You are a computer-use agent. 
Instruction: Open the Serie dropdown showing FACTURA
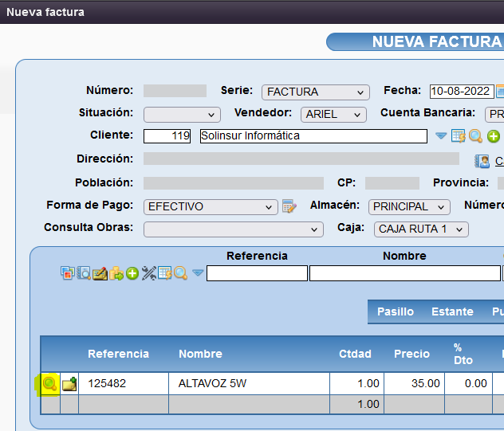click(x=316, y=92)
